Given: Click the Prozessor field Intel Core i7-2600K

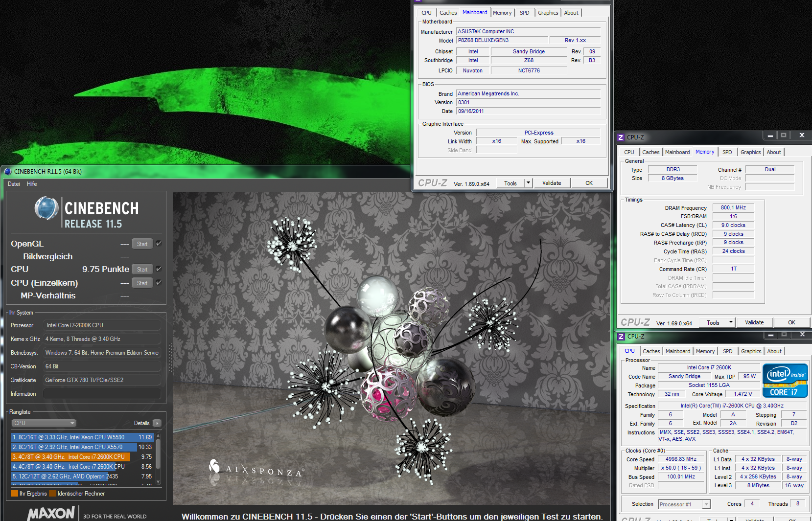Looking at the screenshot, I should pyautogui.click(x=102, y=325).
